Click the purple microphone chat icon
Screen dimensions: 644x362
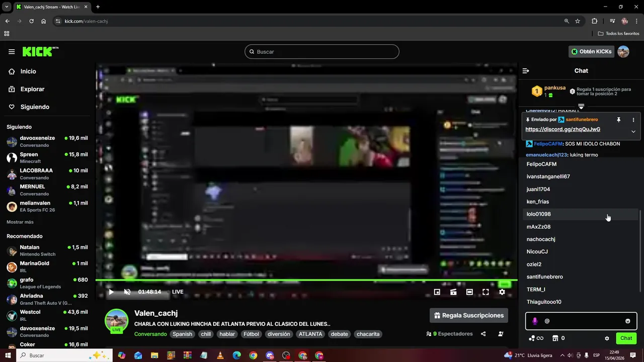point(535,321)
